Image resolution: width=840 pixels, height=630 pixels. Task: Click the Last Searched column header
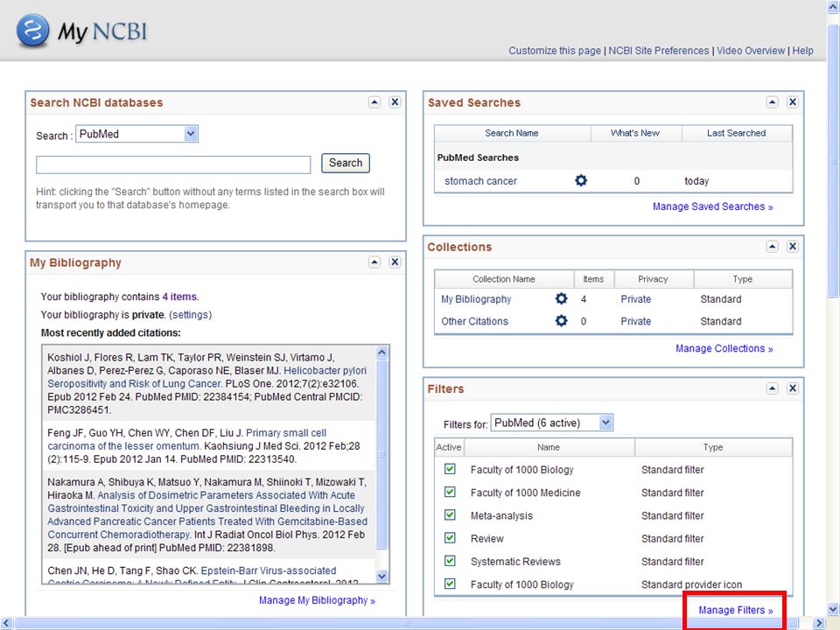click(736, 133)
